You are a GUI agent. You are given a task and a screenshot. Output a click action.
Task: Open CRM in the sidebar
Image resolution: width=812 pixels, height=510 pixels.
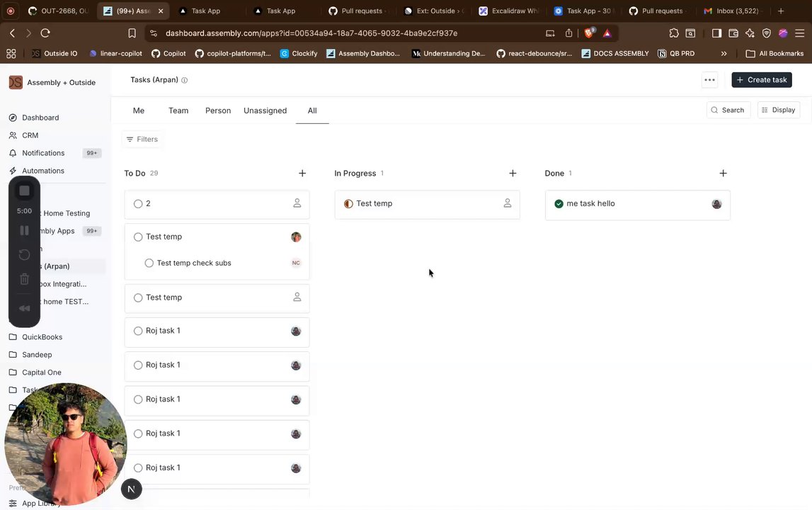30,135
